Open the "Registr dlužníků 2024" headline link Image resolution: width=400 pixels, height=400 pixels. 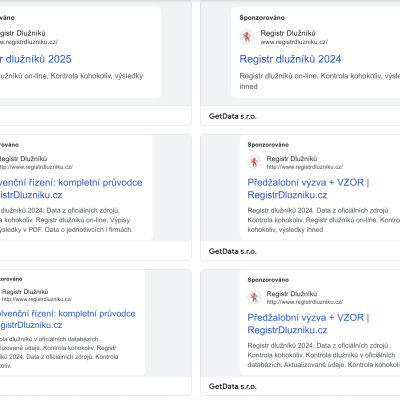point(290,59)
